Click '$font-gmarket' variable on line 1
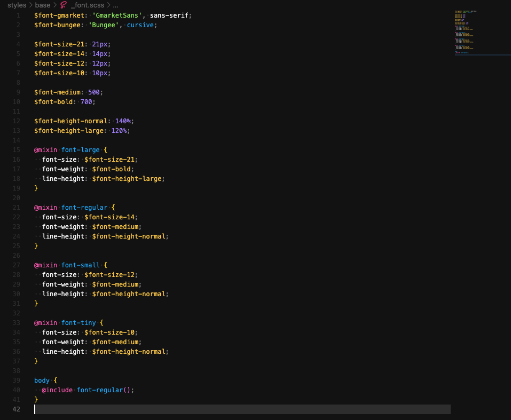This screenshot has height=420, width=511. click(x=59, y=15)
